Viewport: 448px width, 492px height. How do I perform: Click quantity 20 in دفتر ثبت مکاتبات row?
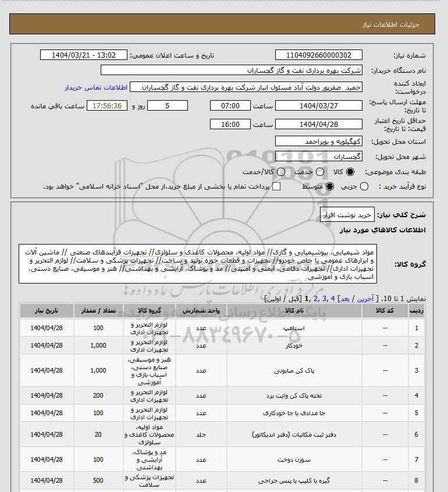point(98,434)
